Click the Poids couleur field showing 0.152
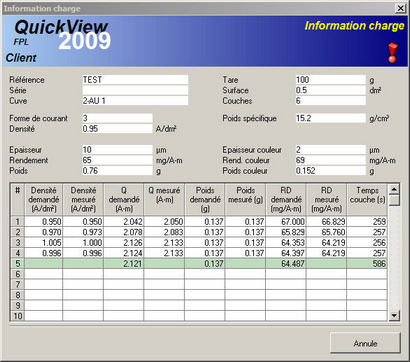 click(x=331, y=171)
